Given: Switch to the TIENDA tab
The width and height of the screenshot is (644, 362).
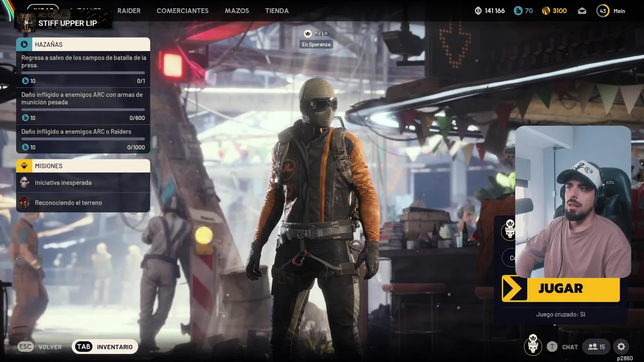Looking at the screenshot, I should (277, 11).
